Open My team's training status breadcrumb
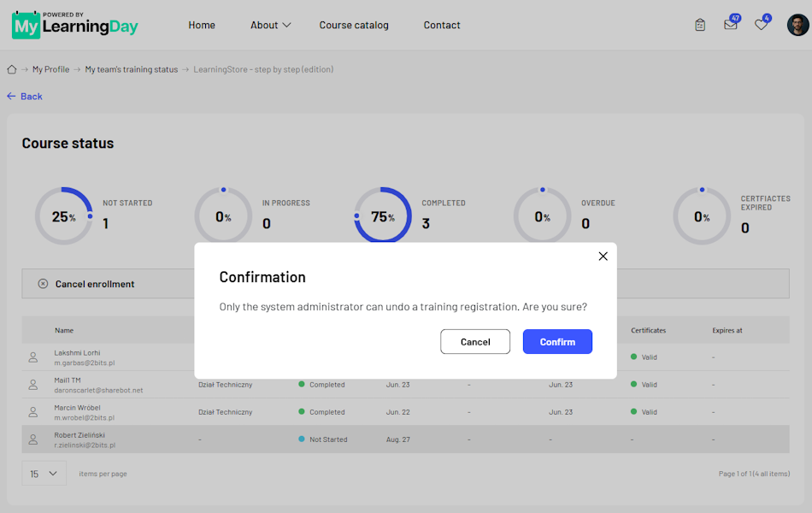This screenshot has height=513, width=812. [132, 69]
